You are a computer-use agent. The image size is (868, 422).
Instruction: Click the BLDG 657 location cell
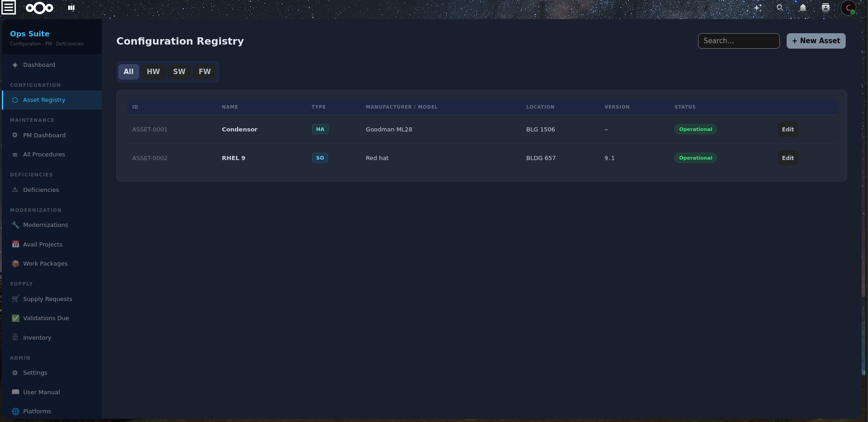pyautogui.click(x=541, y=158)
